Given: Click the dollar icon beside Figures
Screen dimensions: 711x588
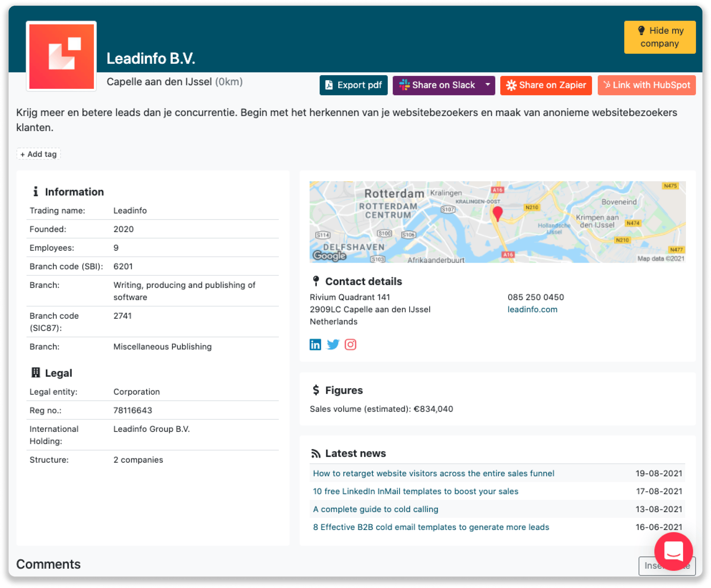Looking at the screenshot, I should 316,390.
